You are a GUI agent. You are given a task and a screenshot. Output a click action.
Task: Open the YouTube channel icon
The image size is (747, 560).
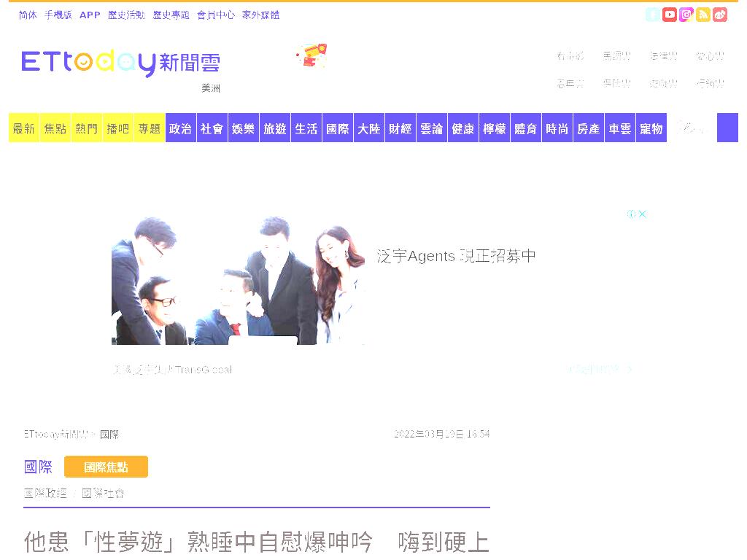click(670, 15)
